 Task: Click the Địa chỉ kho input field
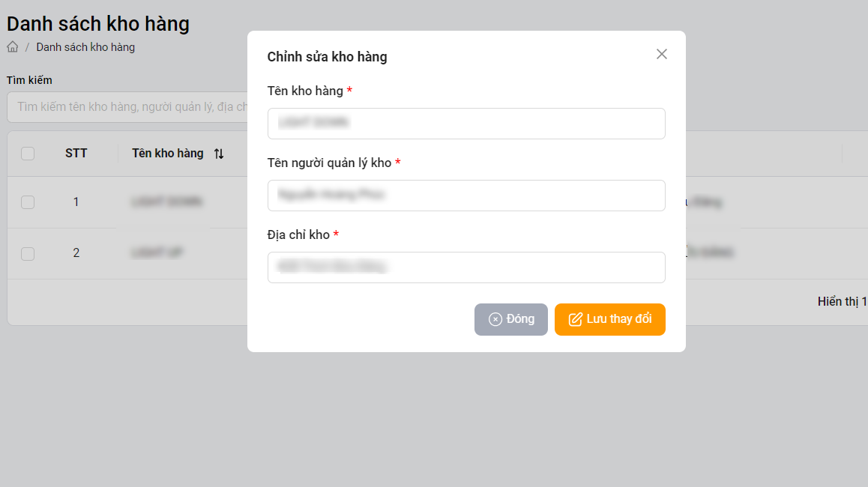tap(465, 267)
